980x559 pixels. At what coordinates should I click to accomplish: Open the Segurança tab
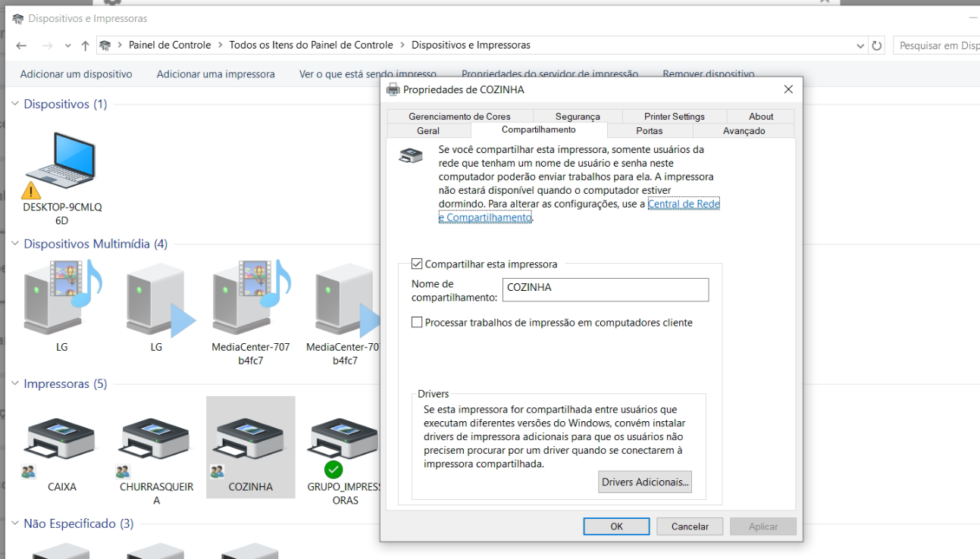click(577, 116)
